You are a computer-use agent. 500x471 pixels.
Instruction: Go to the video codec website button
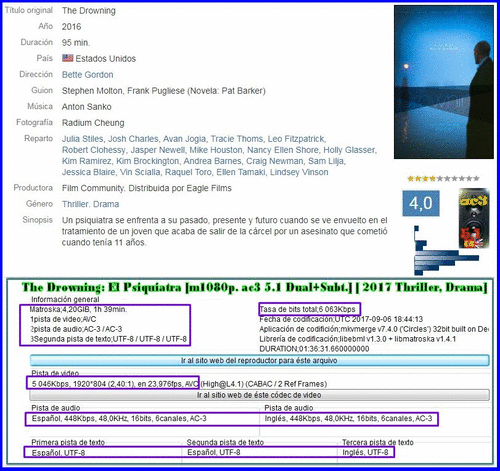(x=259, y=395)
